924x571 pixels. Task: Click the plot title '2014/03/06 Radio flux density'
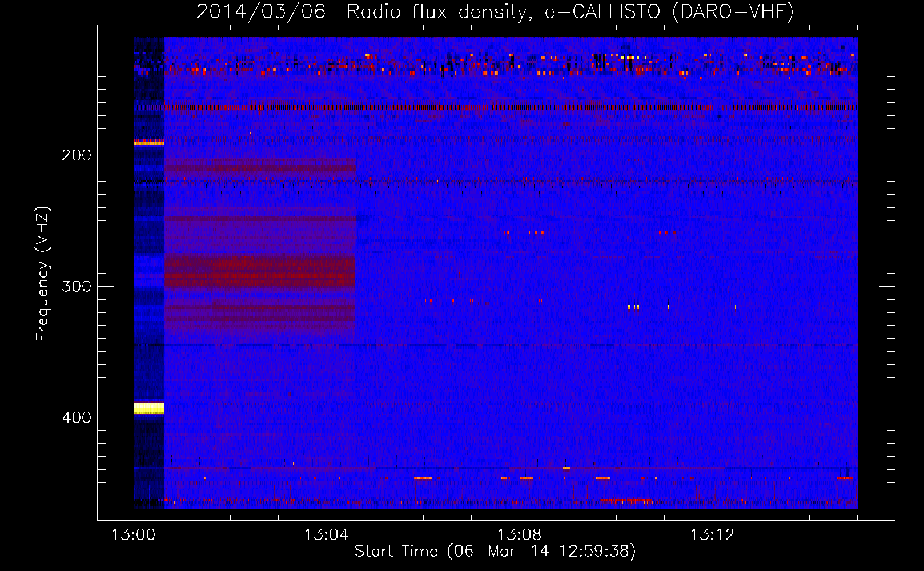[495, 11]
